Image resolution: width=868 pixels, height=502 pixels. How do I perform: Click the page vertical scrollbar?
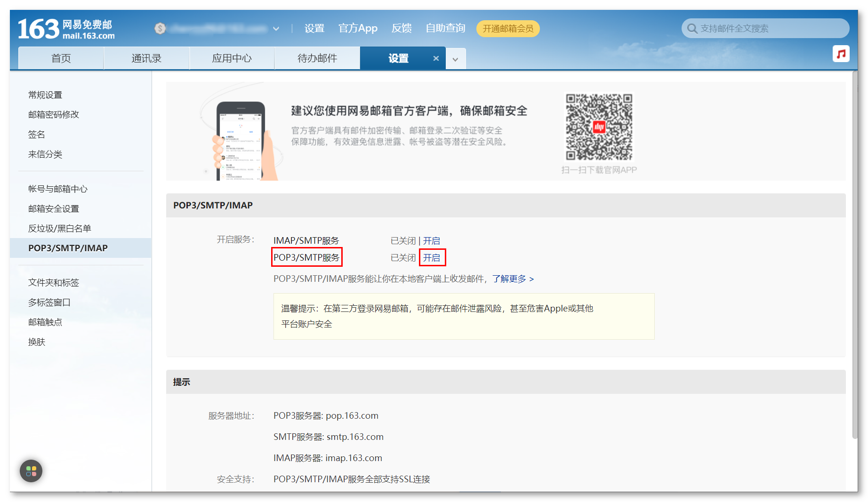(855, 255)
